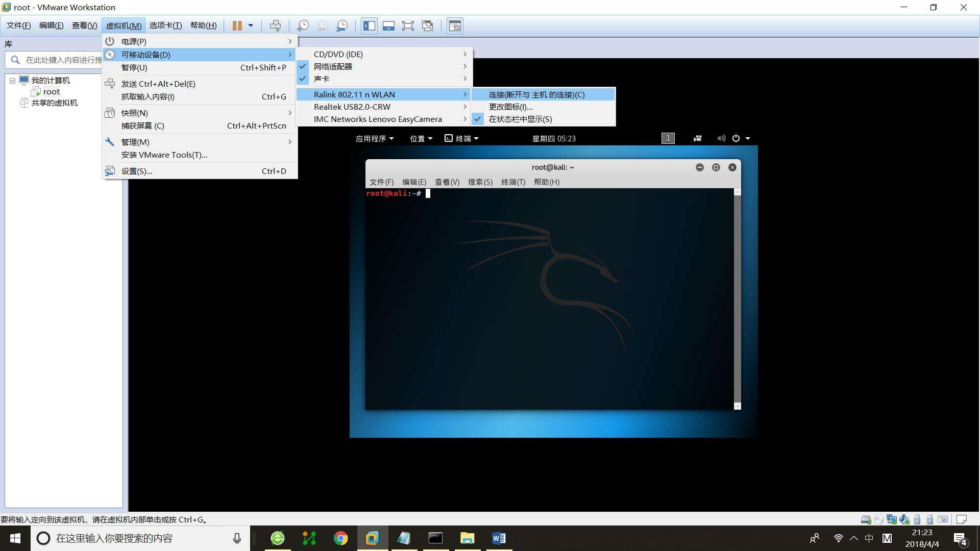
Task: Open the 查看(V) menu in VMware menu bar
Action: tap(84, 26)
